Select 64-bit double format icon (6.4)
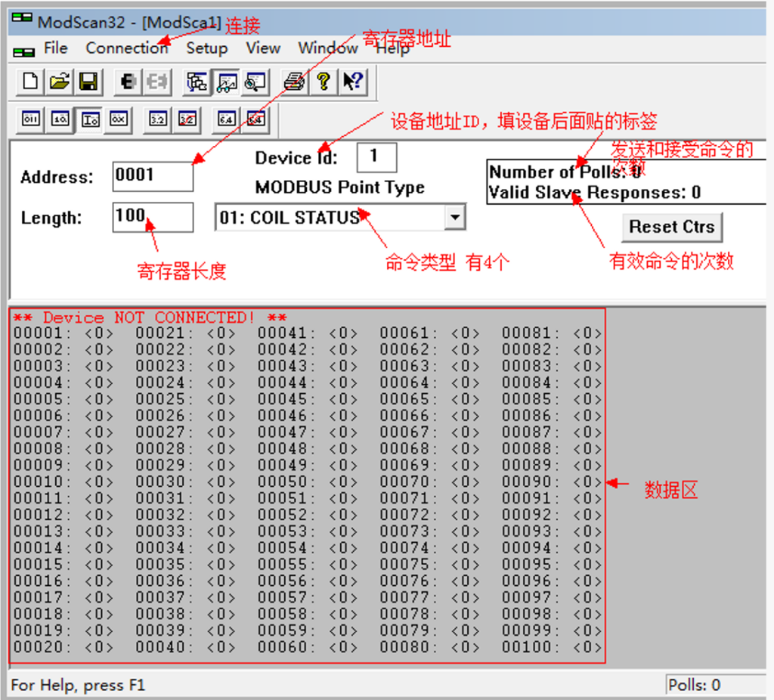This screenshot has width=774, height=700. pyautogui.click(x=226, y=119)
